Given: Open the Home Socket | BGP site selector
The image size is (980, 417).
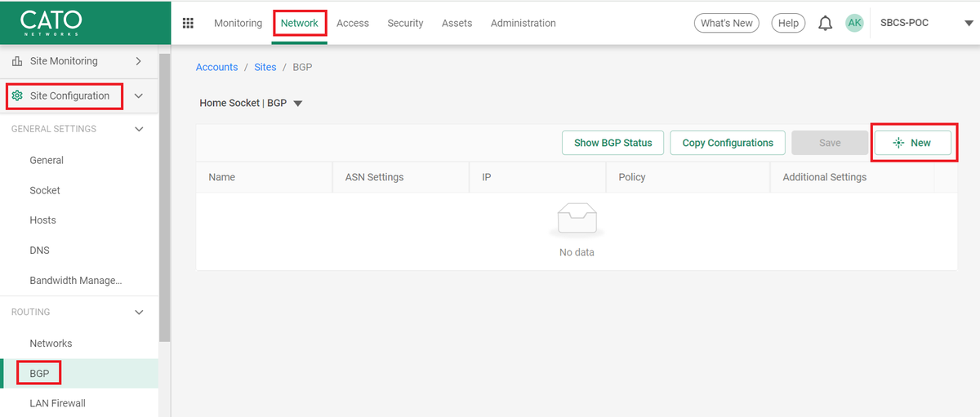Looking at the screenshot, I should (252, 104).
